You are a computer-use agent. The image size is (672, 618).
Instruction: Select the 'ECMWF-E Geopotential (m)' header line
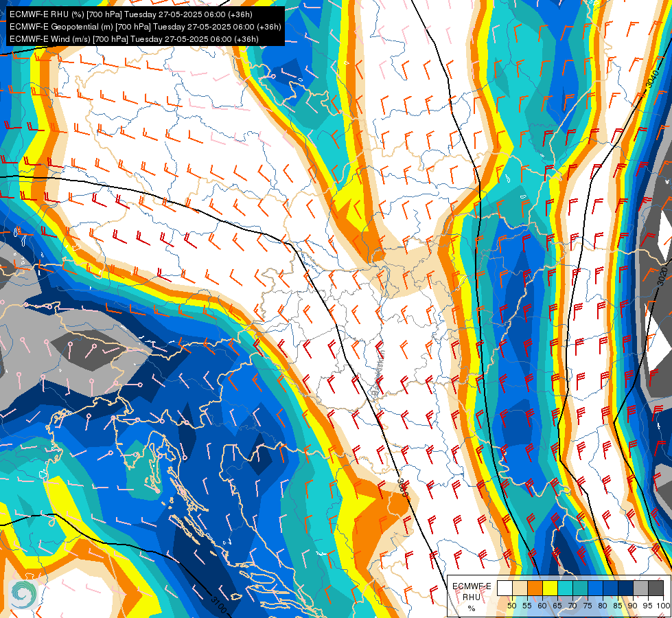point(146,27)
